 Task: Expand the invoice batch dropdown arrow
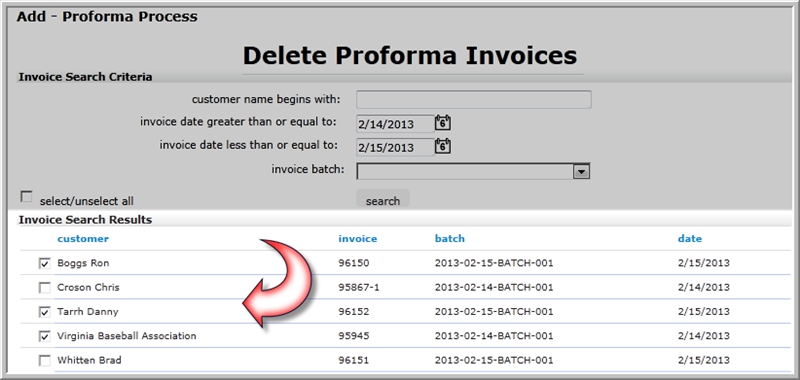[x=581, y=172]
